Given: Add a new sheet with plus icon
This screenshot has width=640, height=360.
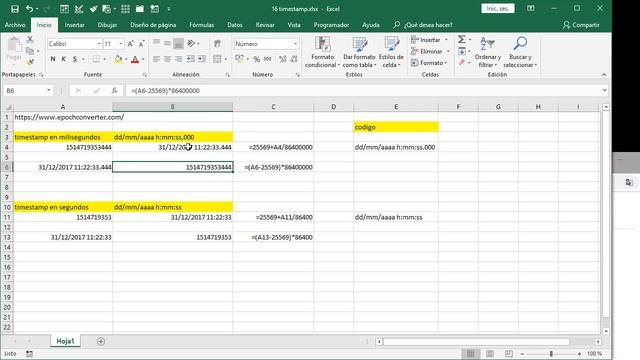Looking at the screenshot, I should (101, 341).
